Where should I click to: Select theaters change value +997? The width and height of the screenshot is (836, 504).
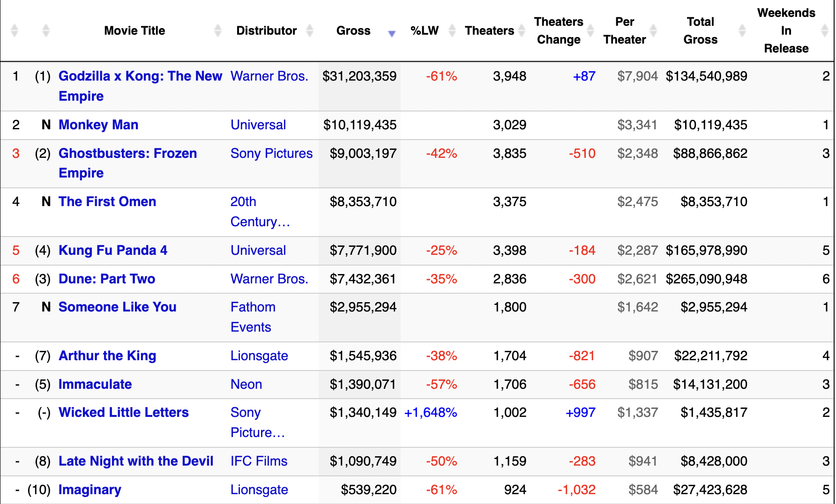(x=580, y=412)
